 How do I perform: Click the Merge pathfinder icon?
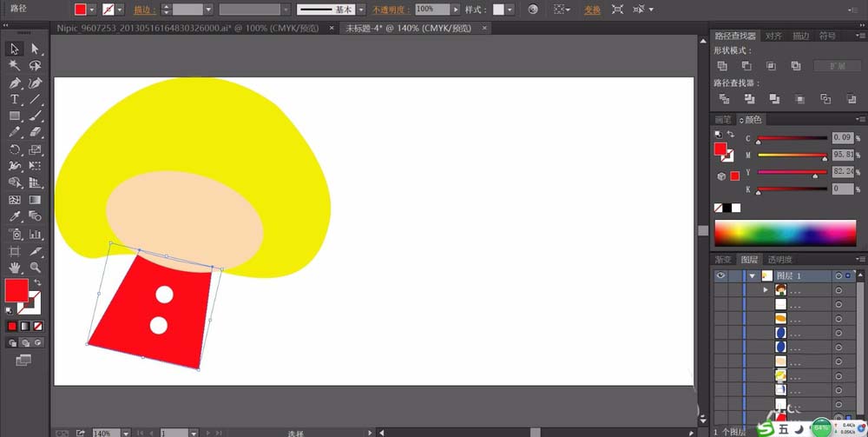774,98
